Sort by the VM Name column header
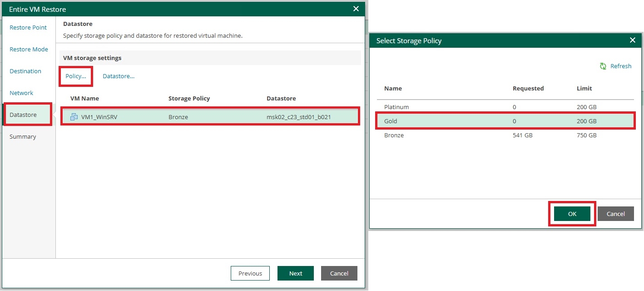 click(x=84, y=99)
